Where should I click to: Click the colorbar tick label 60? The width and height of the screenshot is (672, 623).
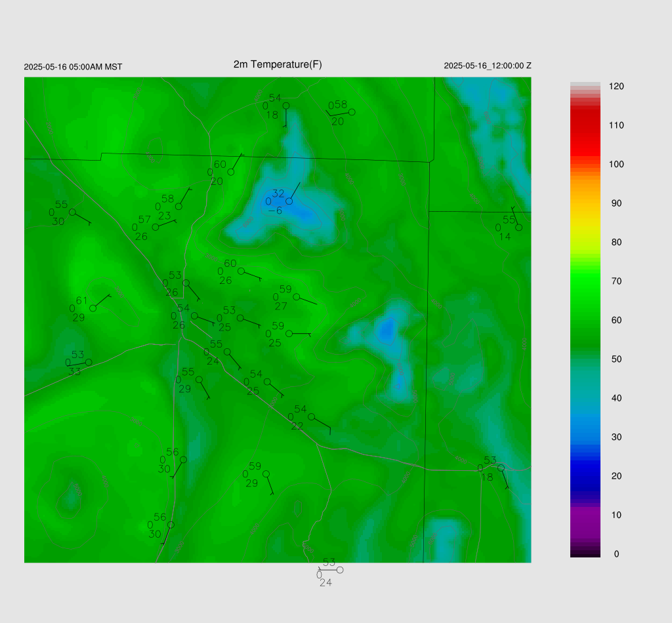coord(616,320)
